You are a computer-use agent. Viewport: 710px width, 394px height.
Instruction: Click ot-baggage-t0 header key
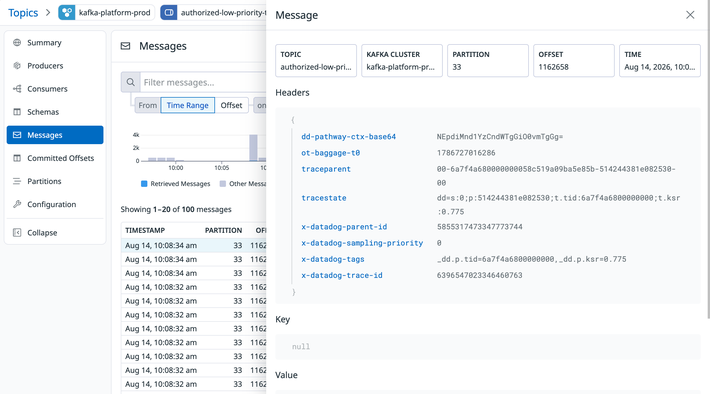(x=331, y=153)
